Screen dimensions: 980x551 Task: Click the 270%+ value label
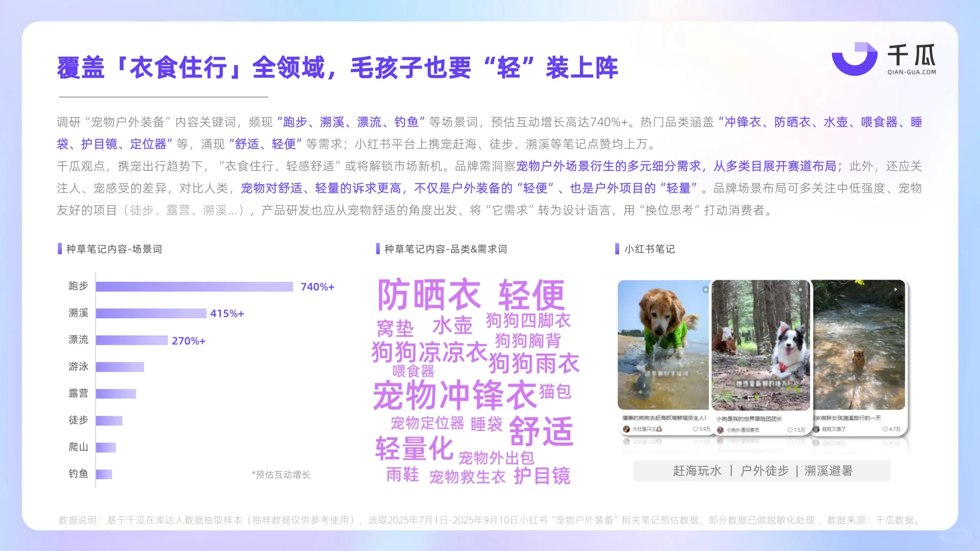point(188,341)
